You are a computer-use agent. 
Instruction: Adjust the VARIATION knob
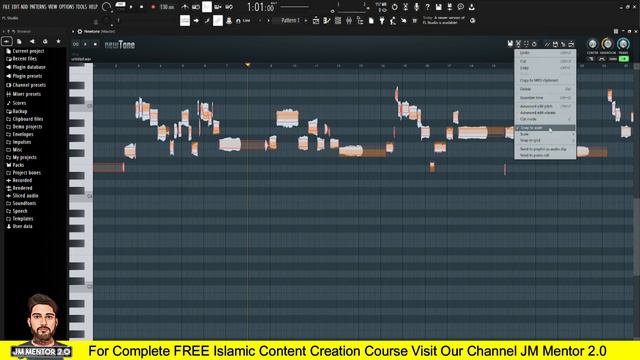point(607,44)
